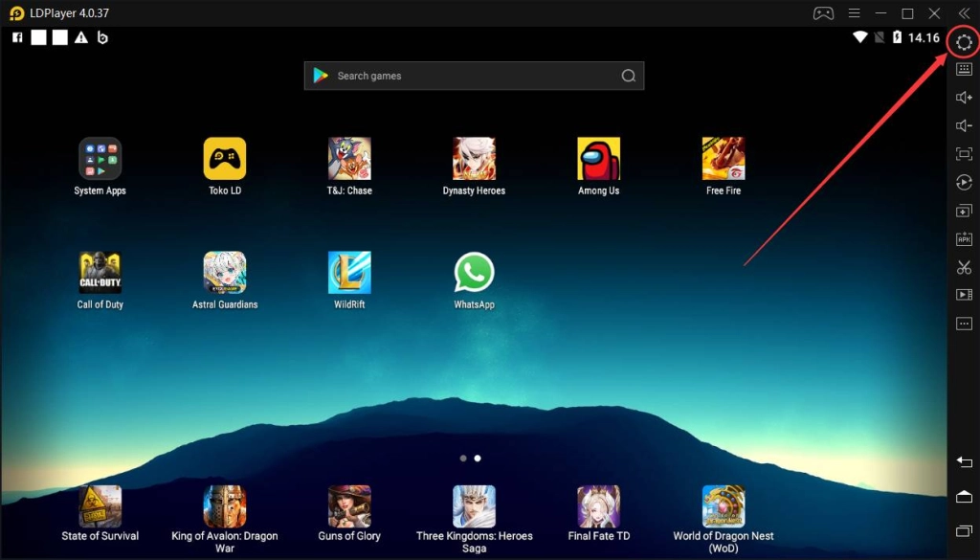The height and width of the screenshot is (560, 980).
Task: Tap the Wi-Fi status icon
Action: pos(860,37)
